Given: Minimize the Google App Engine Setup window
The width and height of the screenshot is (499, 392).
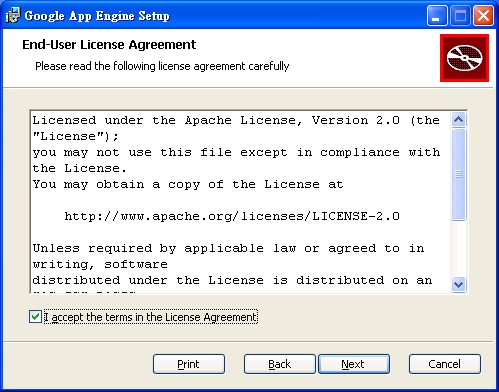Looking at the screenshot, I should click(437, 16).
